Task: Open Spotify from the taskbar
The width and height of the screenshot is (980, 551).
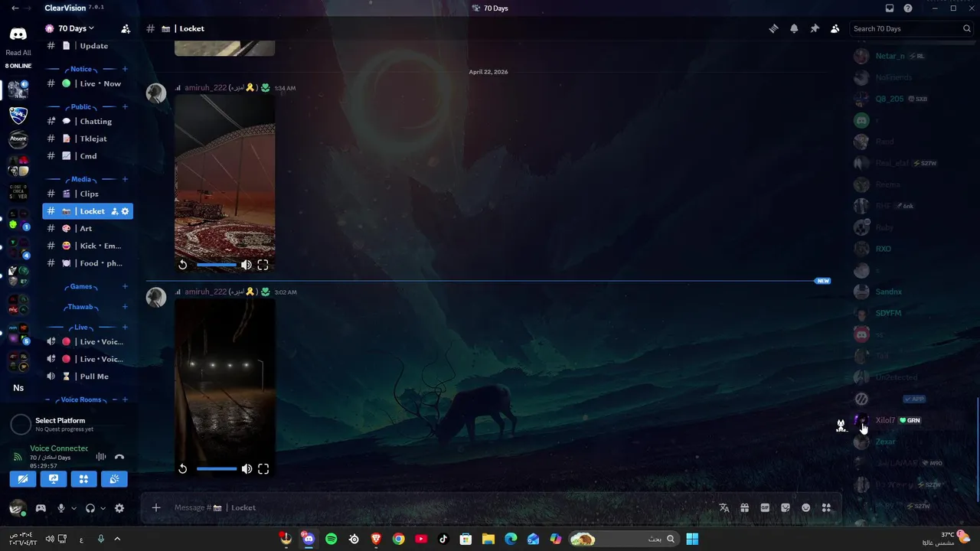Action: click(x=331, y=539)
